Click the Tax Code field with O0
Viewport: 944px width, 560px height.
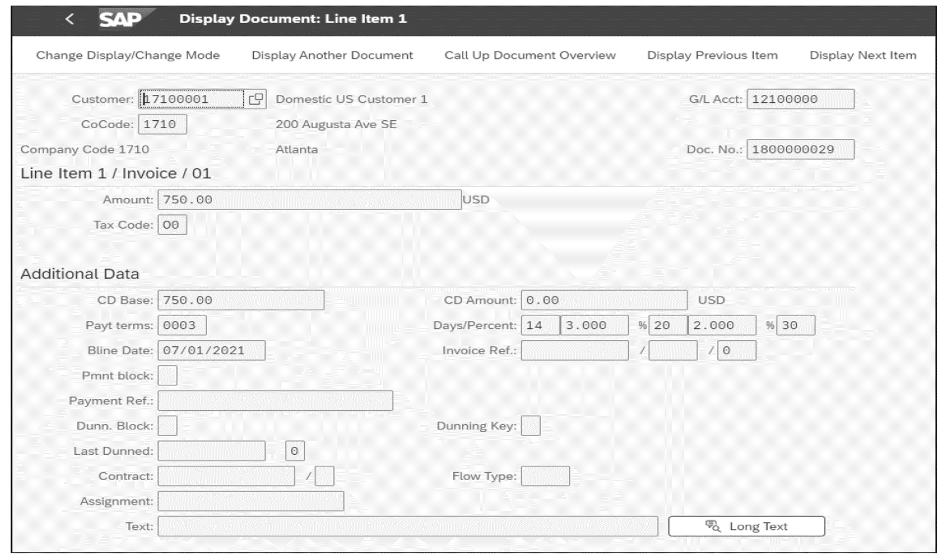172,225
